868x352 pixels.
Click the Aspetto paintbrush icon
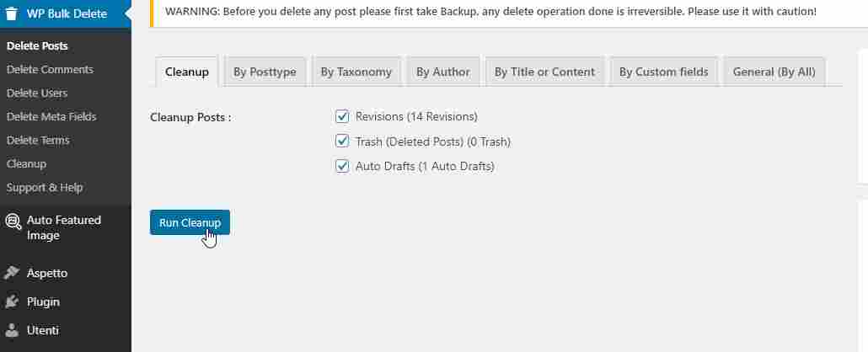coord(12,274)
